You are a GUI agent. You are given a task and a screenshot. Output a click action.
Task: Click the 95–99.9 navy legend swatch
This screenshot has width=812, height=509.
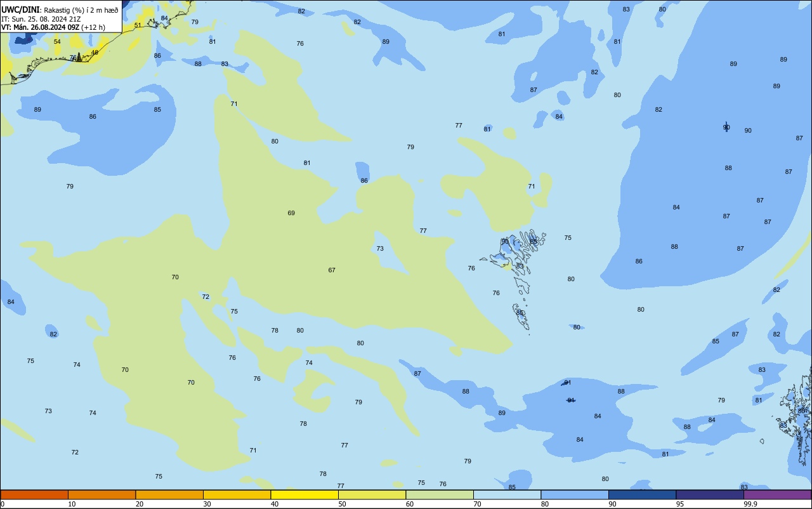point(710,494)
